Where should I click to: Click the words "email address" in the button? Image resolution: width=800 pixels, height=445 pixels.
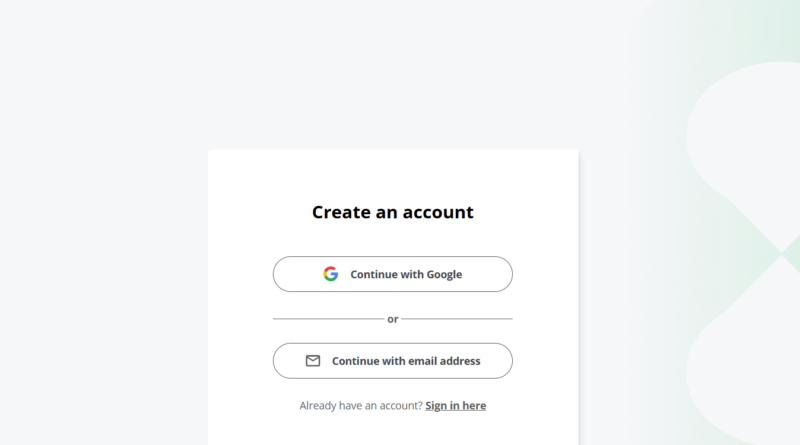coord(444,361)
